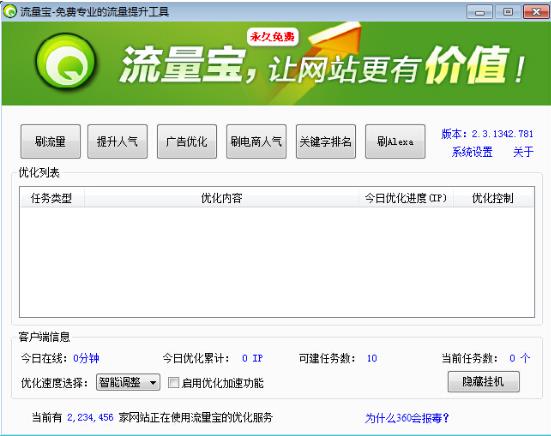
Task: Click the version number 2.3.1342.781 text
Action: (x=503, y=134)
